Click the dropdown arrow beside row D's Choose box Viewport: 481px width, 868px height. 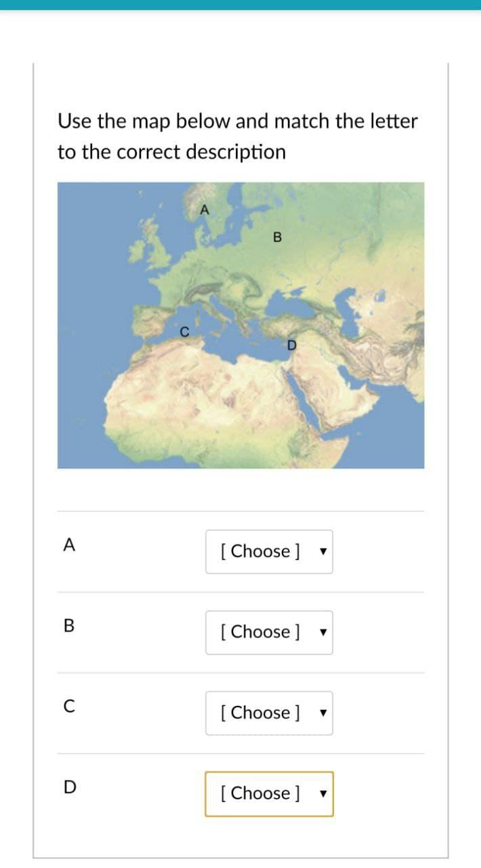325,794
